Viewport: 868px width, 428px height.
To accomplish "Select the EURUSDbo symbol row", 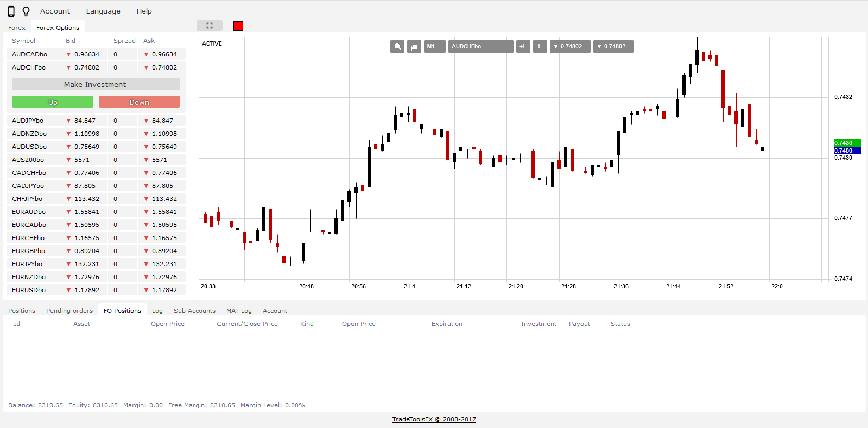I will coord(29,290).
